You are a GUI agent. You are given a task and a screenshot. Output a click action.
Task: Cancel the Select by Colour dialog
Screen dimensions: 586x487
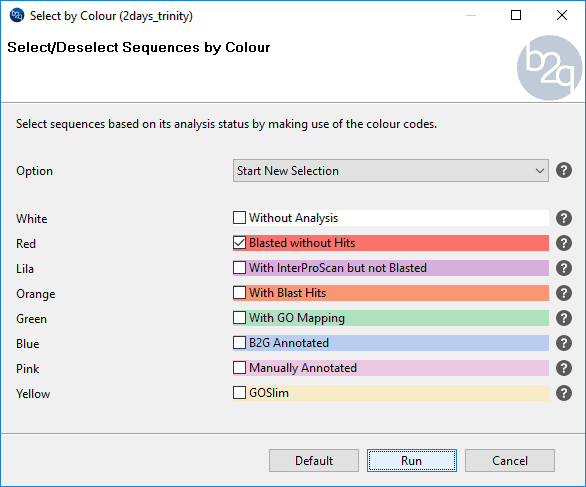pyautogui.click(x=510, y=460)
